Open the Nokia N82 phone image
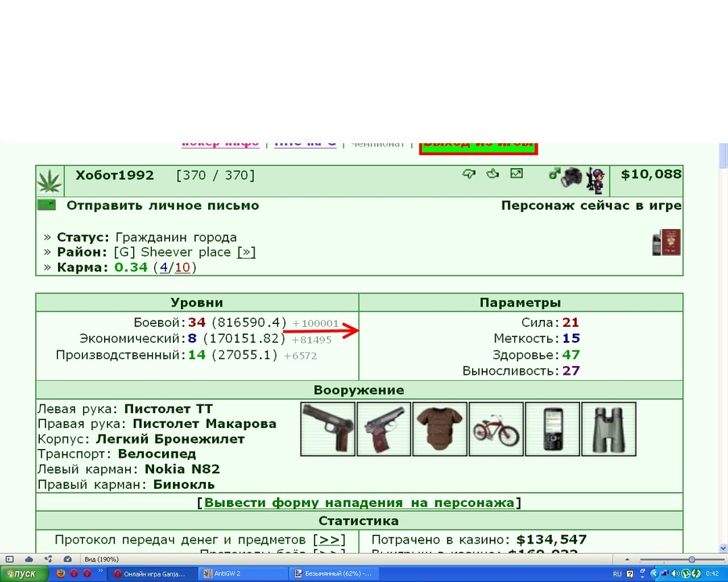 click(x=553, y=429)
